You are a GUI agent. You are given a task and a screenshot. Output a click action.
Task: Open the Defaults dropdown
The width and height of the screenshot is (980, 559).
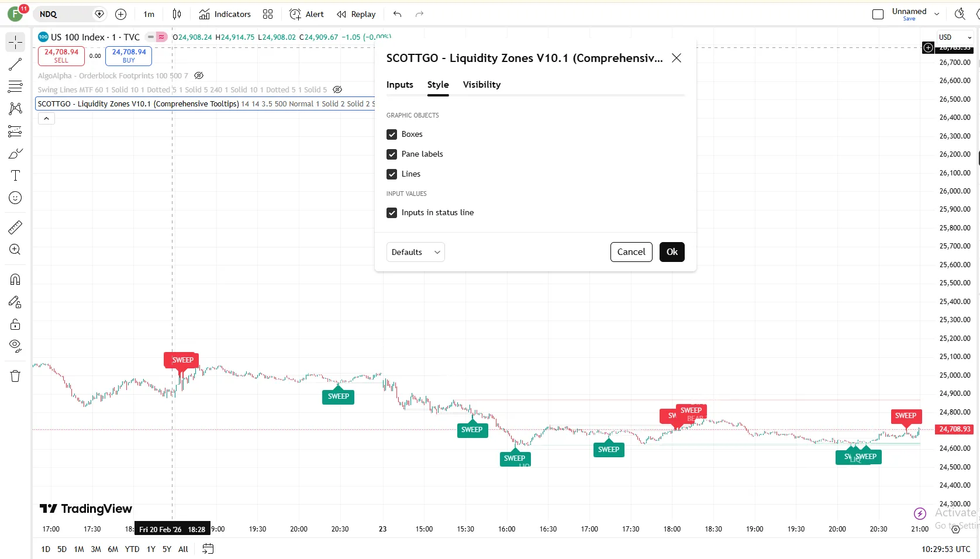point(415,252)
